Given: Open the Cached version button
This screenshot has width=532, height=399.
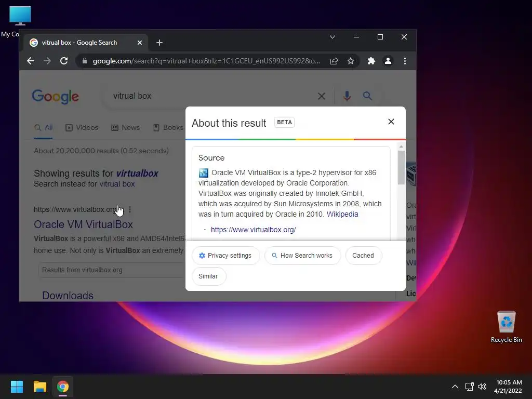Looking at the screenshot, I should point(363,256).
